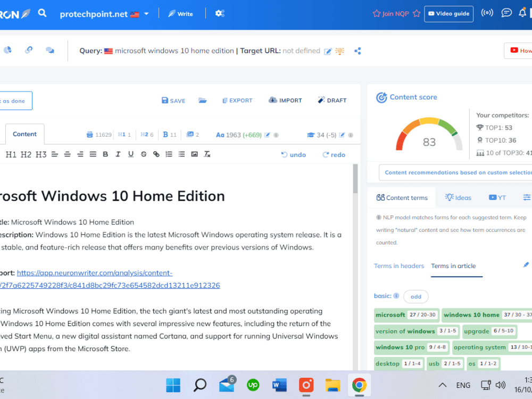The image size is (532, 399).
Task: Apply H1 heading format
Action: (11, 155)
